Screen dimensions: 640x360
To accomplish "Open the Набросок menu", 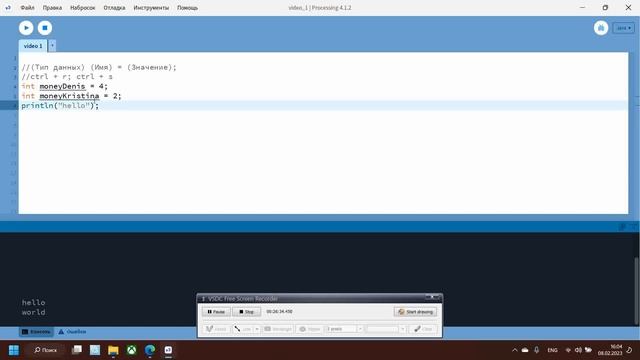I will [82, 8].
